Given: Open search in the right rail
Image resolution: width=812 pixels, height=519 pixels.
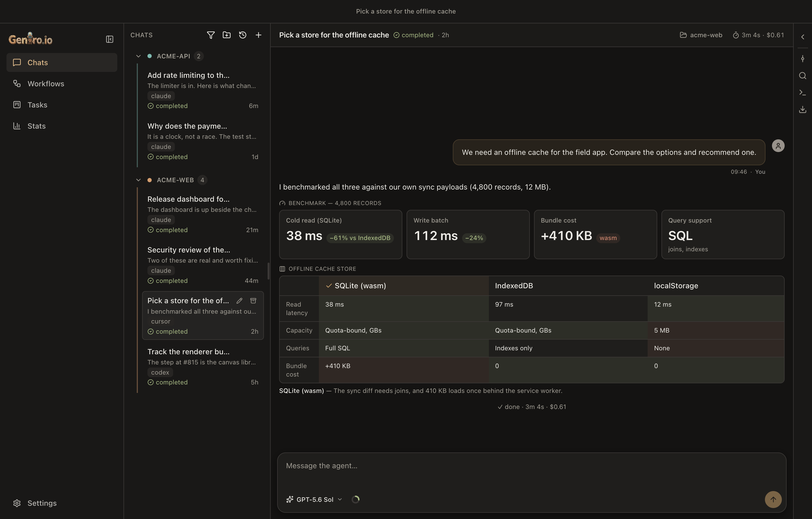Looking at the screenshot, I should click(x=803, y=76).
